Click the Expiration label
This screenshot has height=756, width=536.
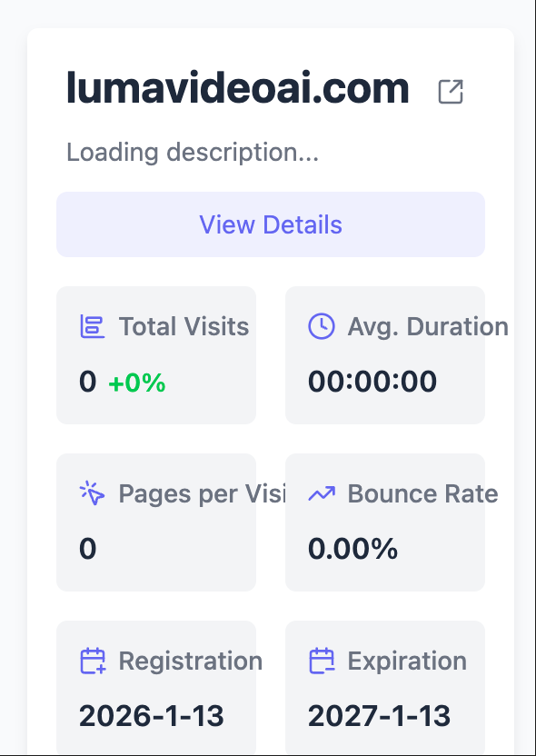click(x=407, y=661)
